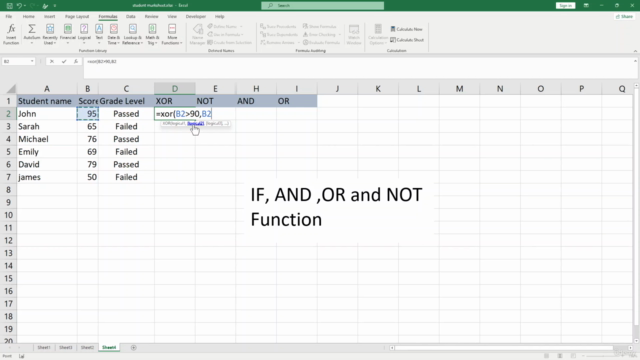Click in the formula bar text
This screenshot has height=360, width=640.
(x=102, y=61)
